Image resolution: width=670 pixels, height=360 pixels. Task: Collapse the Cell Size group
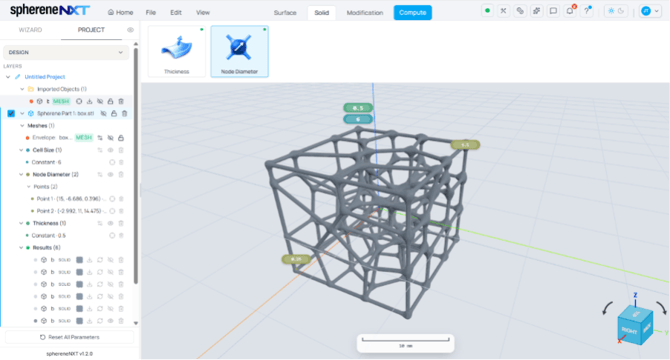21,150
